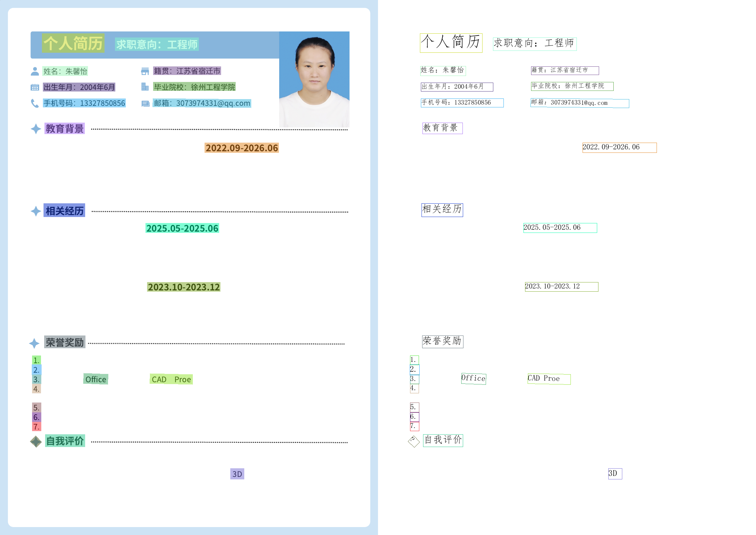Click the diamond icon beside 自我评价

(36, 442)
